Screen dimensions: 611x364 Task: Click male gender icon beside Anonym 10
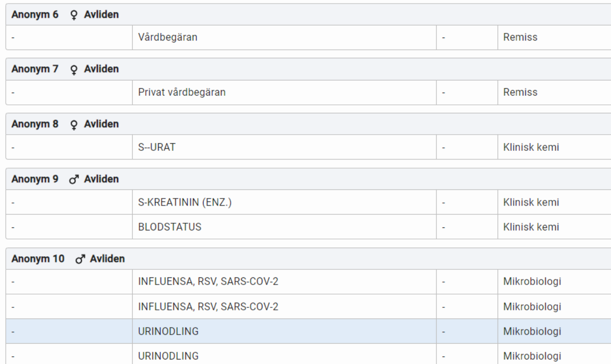tap(80, 259)
